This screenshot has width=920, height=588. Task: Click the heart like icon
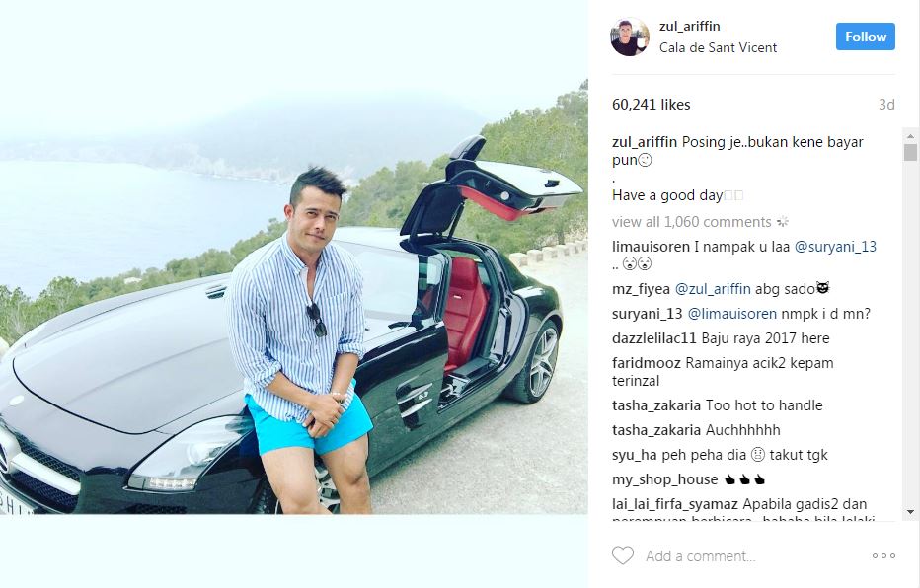click(623, 555)
